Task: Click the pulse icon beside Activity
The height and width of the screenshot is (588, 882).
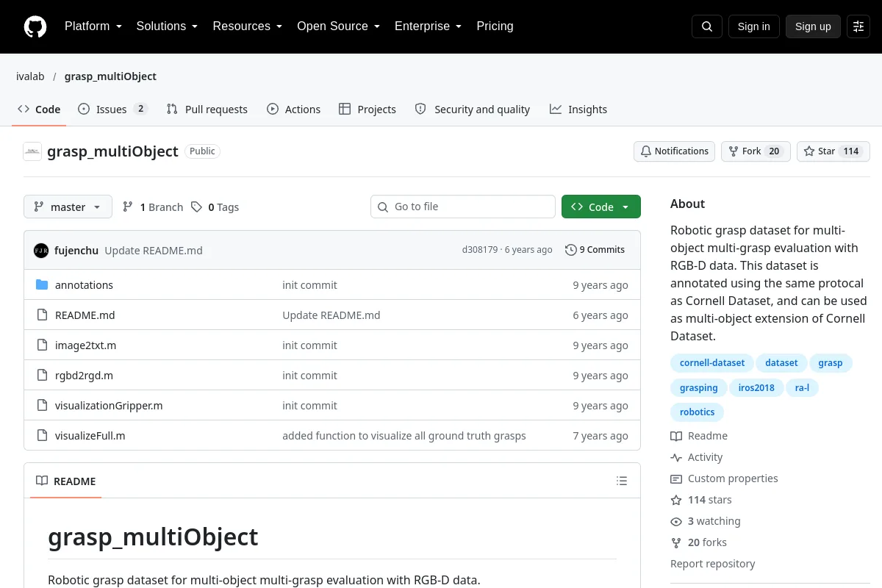Action: (x=676, y=457)
